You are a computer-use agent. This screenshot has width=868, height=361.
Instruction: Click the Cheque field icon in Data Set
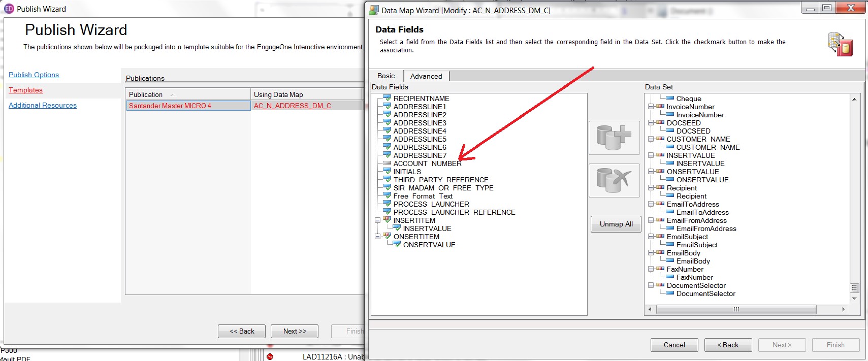670,99
